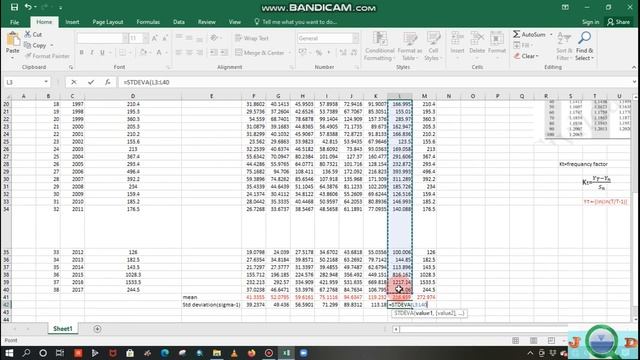The width and height of the screenshot is (640, 360).
Task: Open the AutoSum dropdown arrow
Action: pos(551,35)
